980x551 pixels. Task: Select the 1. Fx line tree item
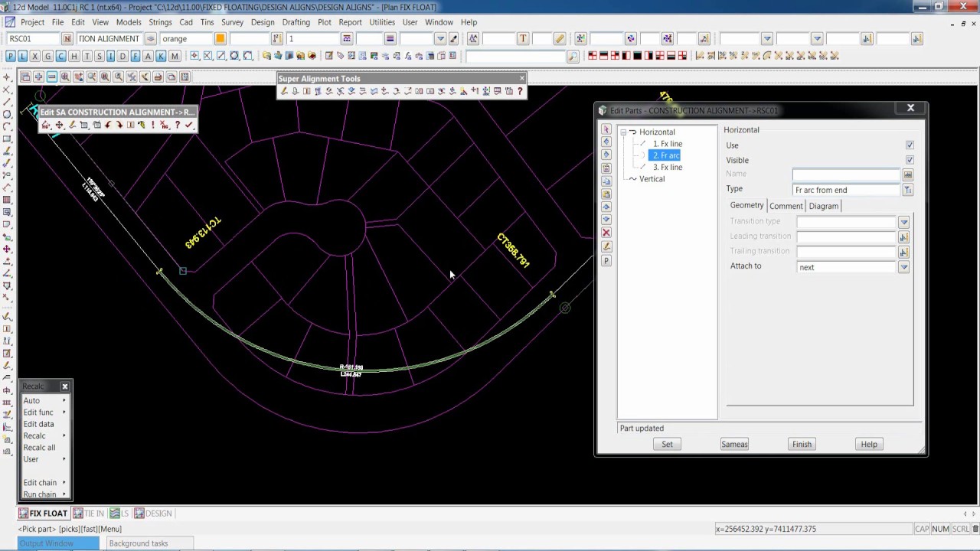tap(667, 144)
